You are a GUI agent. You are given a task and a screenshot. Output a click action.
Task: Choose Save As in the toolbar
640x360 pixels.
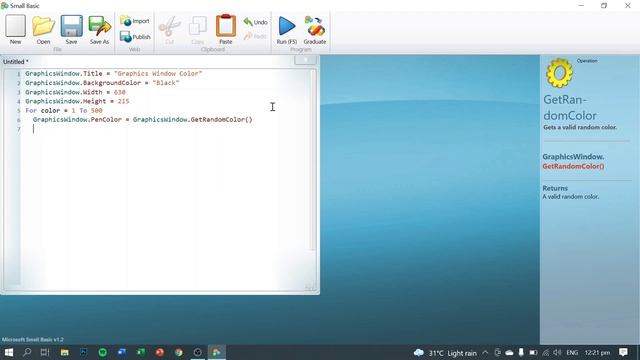(100, 29)
